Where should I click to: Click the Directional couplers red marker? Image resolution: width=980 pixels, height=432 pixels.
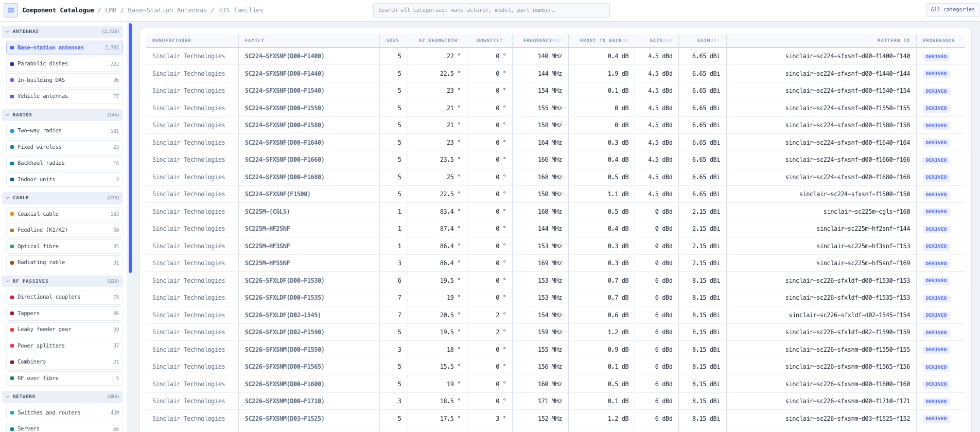coord(12,297)
